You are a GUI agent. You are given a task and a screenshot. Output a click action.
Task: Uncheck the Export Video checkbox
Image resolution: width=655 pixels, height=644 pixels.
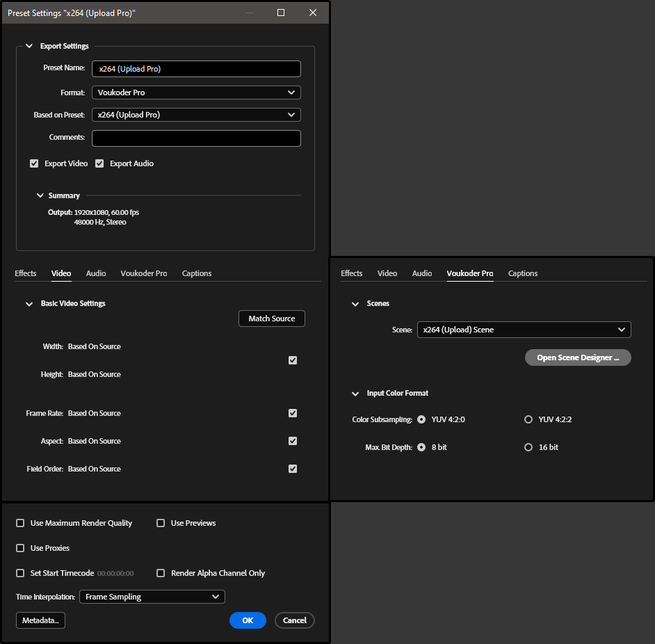[x=34, y=163]
